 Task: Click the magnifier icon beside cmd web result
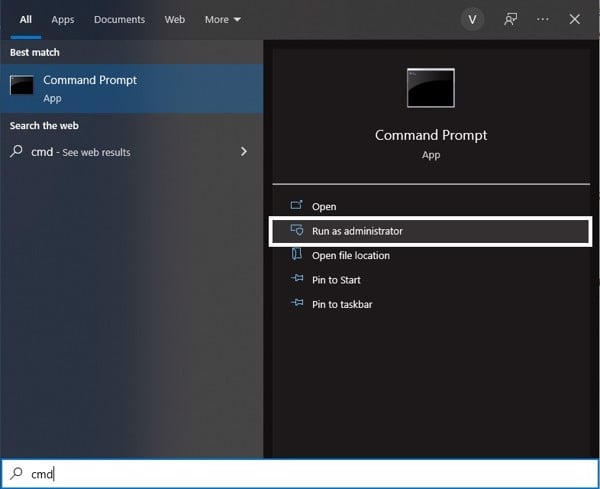16,151
